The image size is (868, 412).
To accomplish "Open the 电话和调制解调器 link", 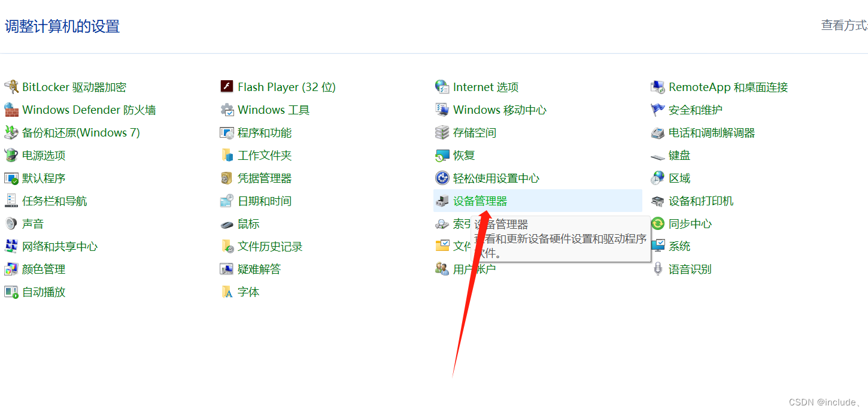I will (712, 132).
